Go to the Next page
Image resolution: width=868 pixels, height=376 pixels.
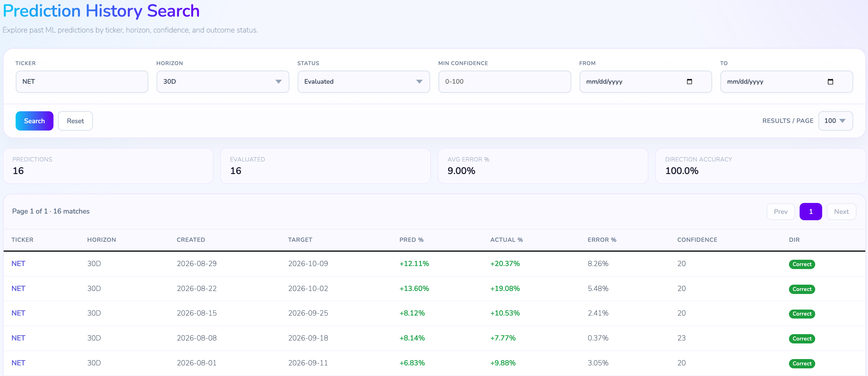click(841, 212)
